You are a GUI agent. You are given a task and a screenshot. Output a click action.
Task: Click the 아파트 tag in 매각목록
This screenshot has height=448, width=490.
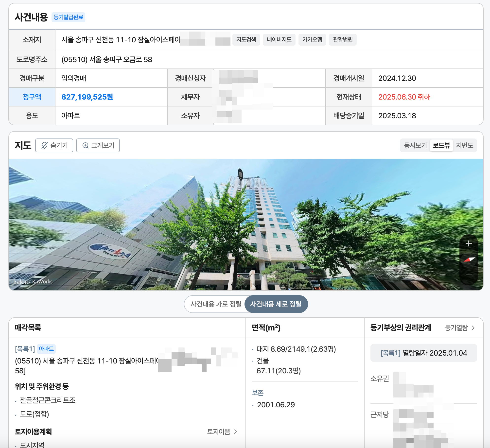(x=46, y=349)
